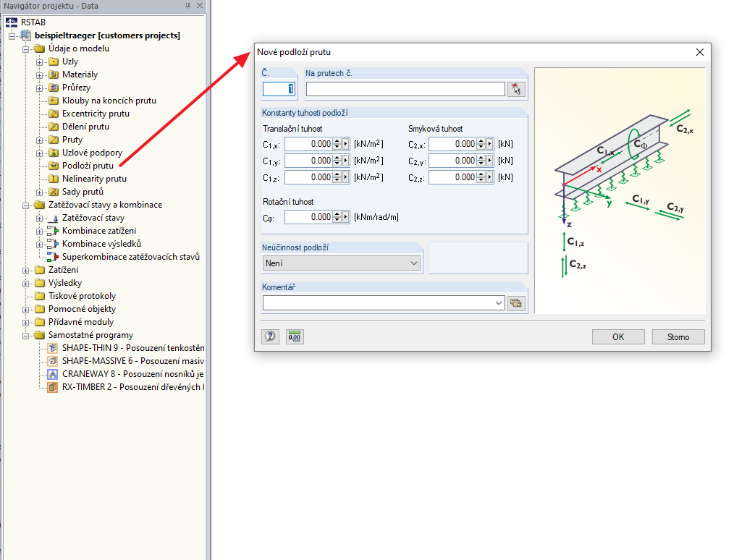Screen dimensions: 747x560
Task: Confirm dialog with OK button
Action: (x=618, y=336)
